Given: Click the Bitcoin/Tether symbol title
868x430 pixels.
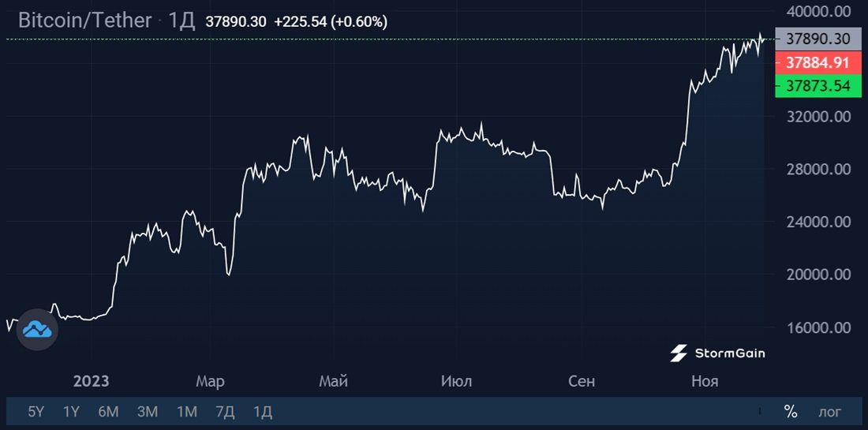Looking at the screenshot, I should [84, 21].
